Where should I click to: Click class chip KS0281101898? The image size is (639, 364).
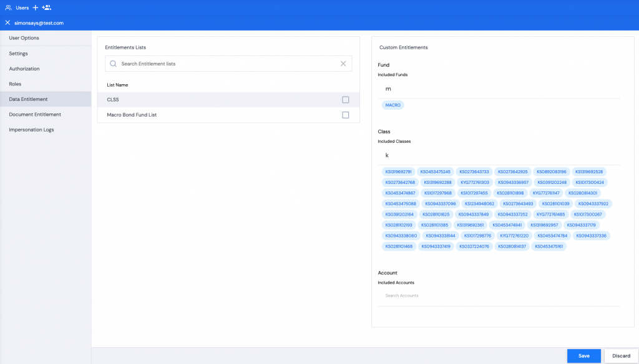(510, 193)
